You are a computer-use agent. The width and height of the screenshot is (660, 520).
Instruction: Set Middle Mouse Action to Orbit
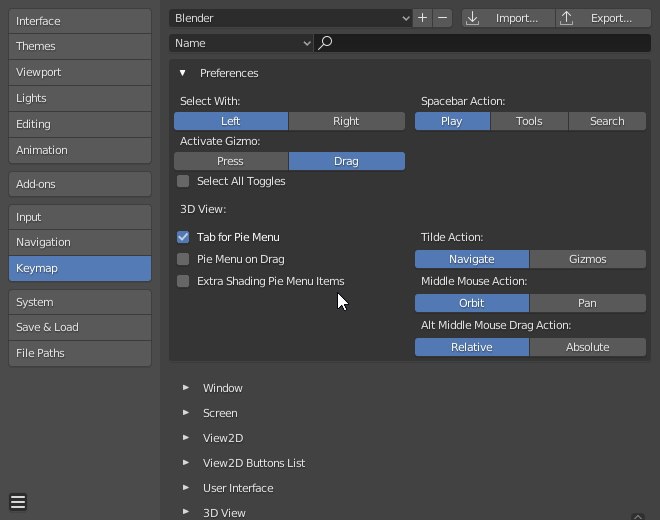point(472,303)
